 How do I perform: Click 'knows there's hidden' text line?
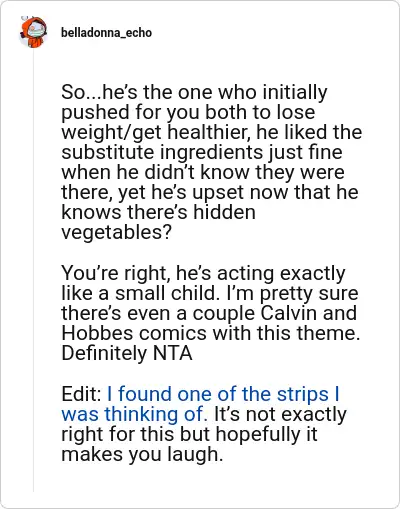click(159, 212)
